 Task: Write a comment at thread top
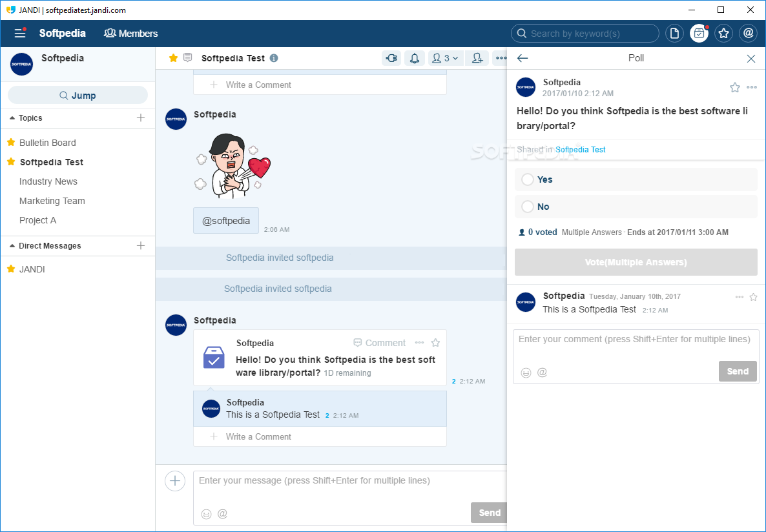coord(320,85)
